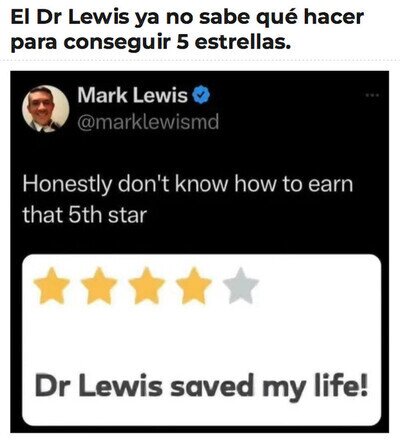Image resolution: width=400 pixels, height=442 pixels.
Task: Click the word 'Honestly' in the tweet
Action: click(67, 185)
